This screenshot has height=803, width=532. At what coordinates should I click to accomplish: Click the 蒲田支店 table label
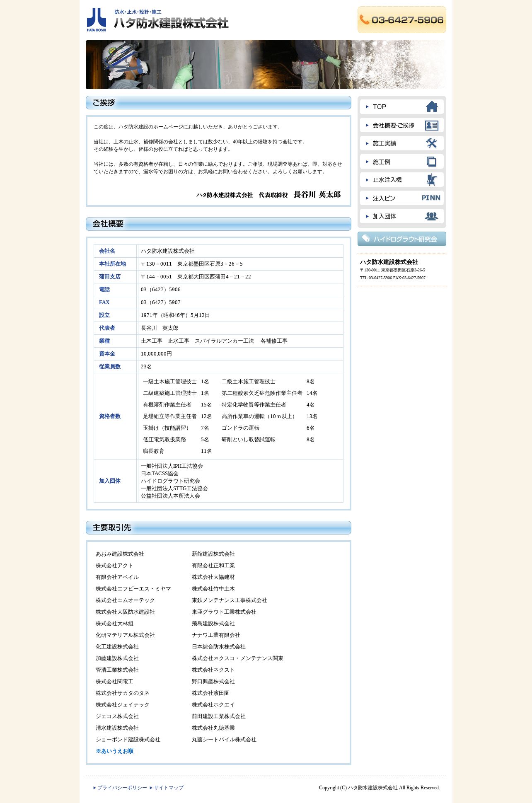(x=110, y=277)
